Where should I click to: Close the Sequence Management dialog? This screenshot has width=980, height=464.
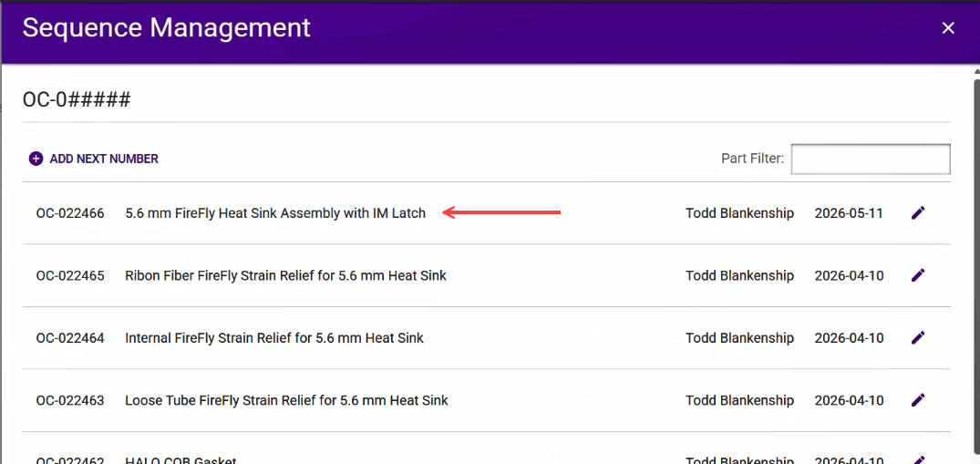[948, 28]
